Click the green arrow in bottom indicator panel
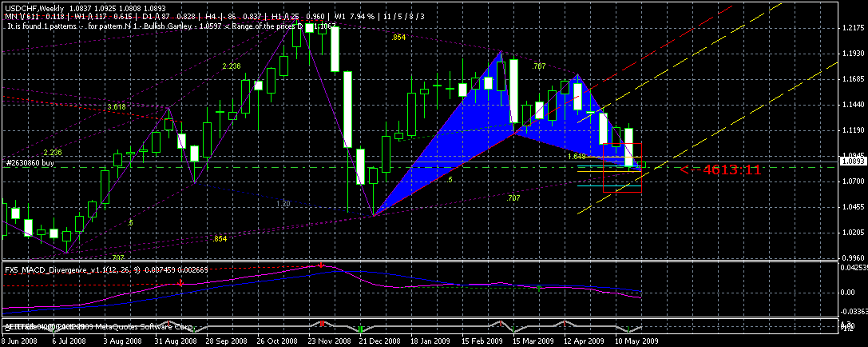This screenshot has height=347, width=868. tap(361, 329)
